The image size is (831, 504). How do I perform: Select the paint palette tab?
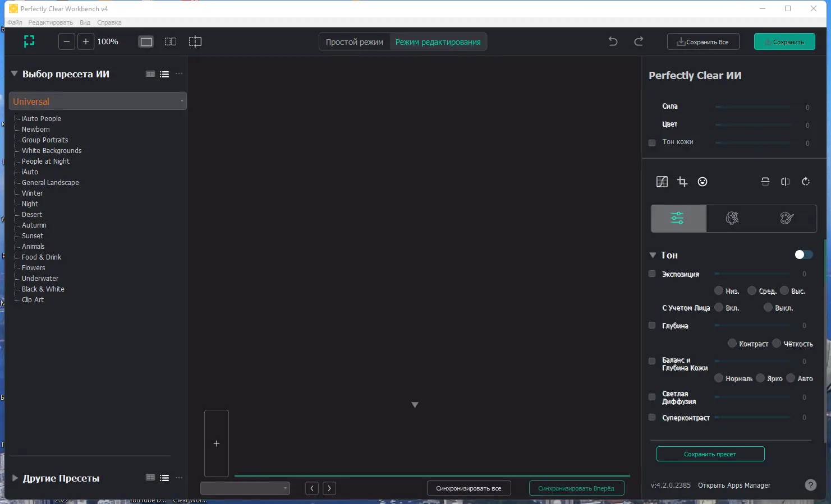coord(787,218)
